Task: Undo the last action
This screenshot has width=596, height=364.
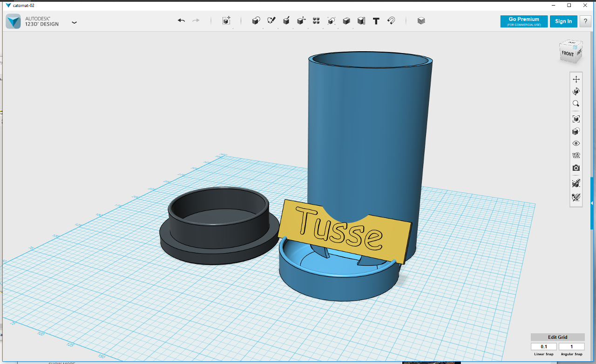Action: [181, 20]
